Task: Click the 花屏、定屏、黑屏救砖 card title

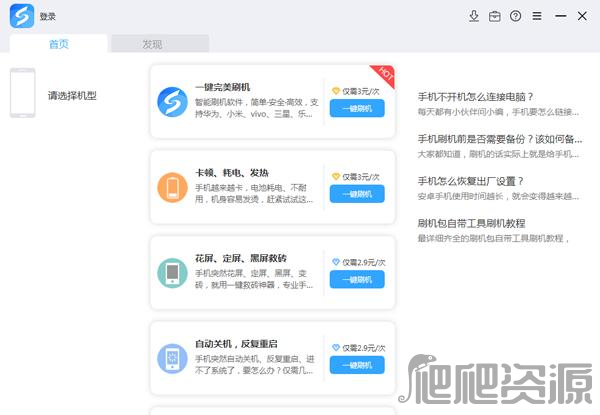Action: point(241,259)
